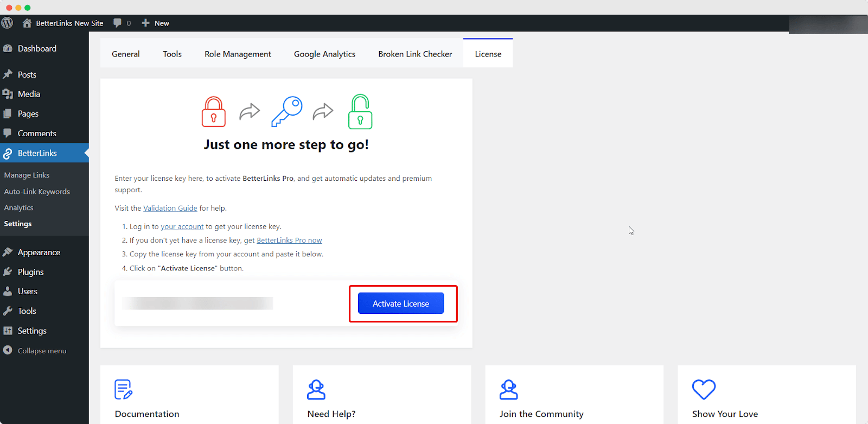Click the Need Help? card title
868x424 pixels.
point(331,414)
